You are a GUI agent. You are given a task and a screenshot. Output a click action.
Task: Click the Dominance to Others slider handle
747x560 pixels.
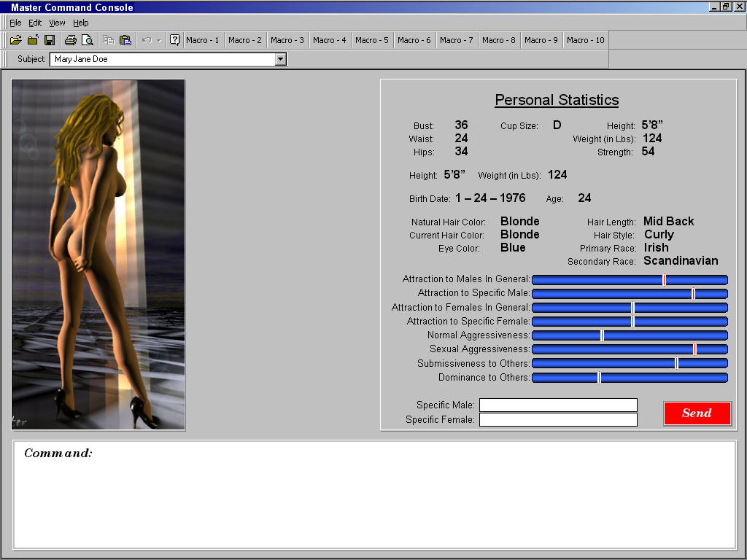[x=599, y=378]
